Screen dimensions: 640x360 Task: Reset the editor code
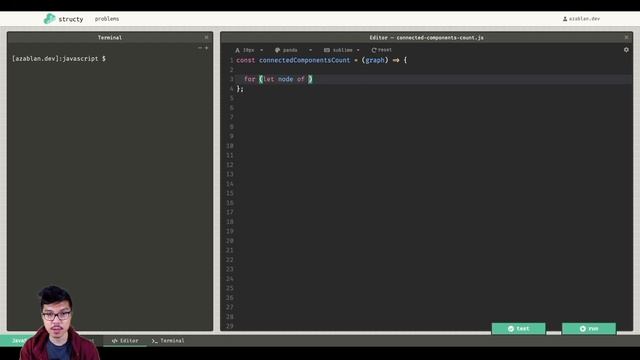381,50
